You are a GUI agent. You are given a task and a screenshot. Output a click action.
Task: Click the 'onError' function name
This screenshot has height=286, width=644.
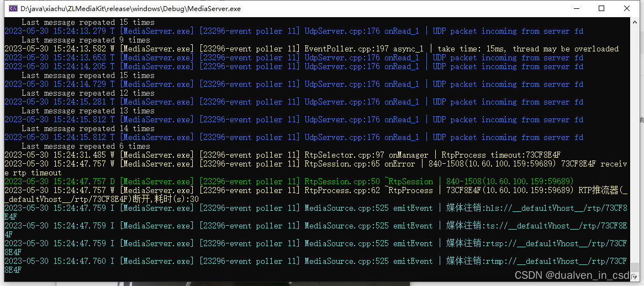[400, 164]
